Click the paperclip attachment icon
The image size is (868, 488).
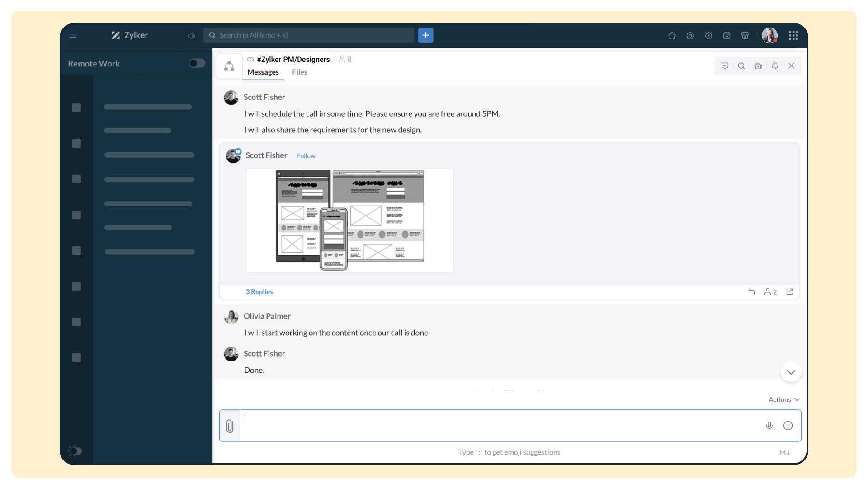click(230, 426)
